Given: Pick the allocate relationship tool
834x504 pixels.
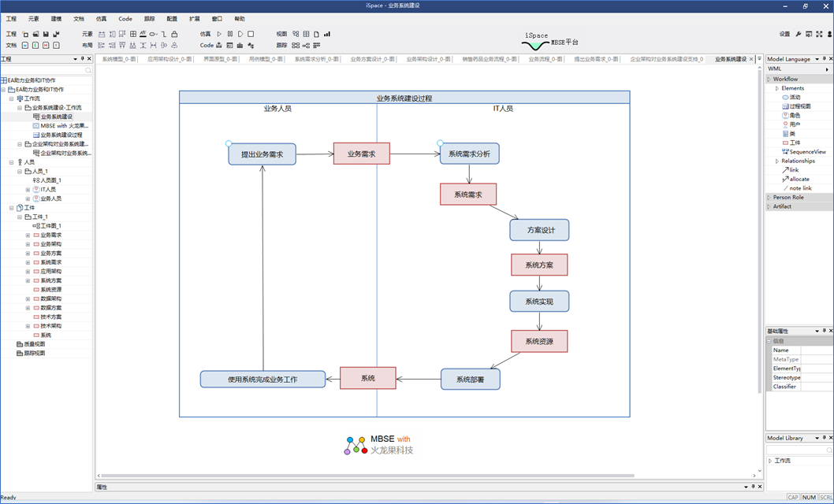Looking at the screenshot, I should (799, 179).
